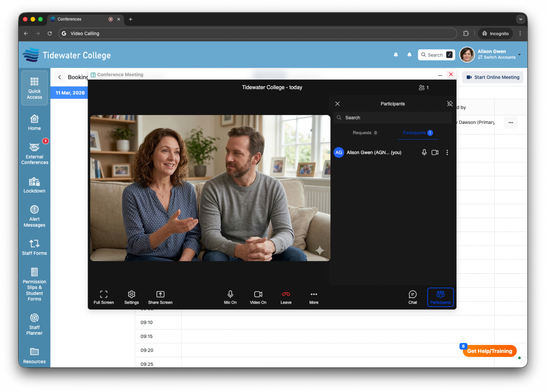Click the Get Help/Training button
This screenshot has height=392, width=546.
[489, 351]
